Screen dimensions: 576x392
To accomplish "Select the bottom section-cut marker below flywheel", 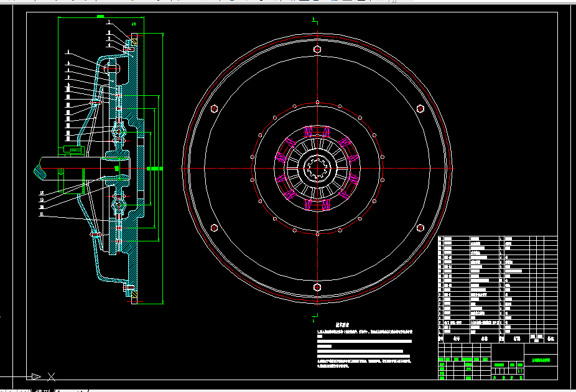I will click(315, 317).
